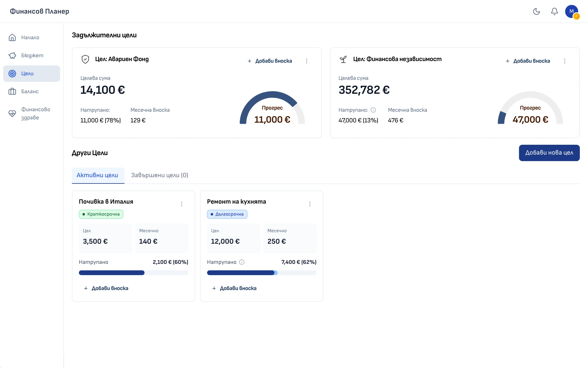The image size is (588, 368).
Task: Click the sprout icon of Финансова независимост
Action: (343, 59)
